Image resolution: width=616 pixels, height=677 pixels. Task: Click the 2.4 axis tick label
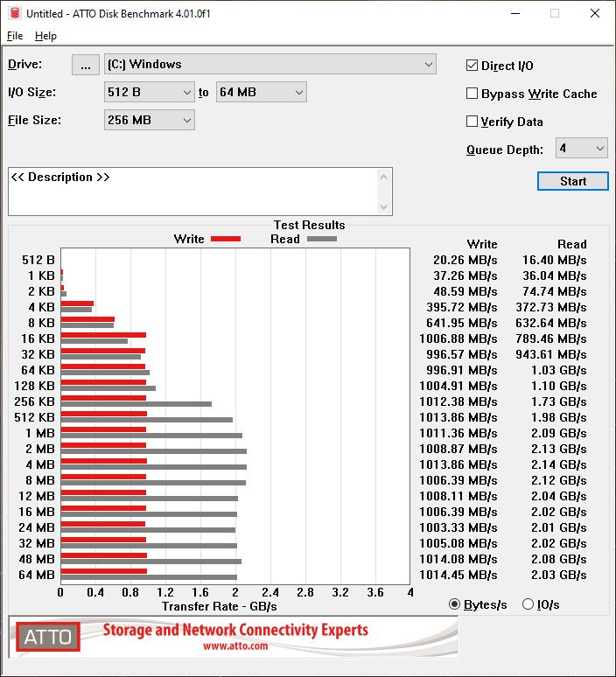pyautogui.click(x=270, y=592)
